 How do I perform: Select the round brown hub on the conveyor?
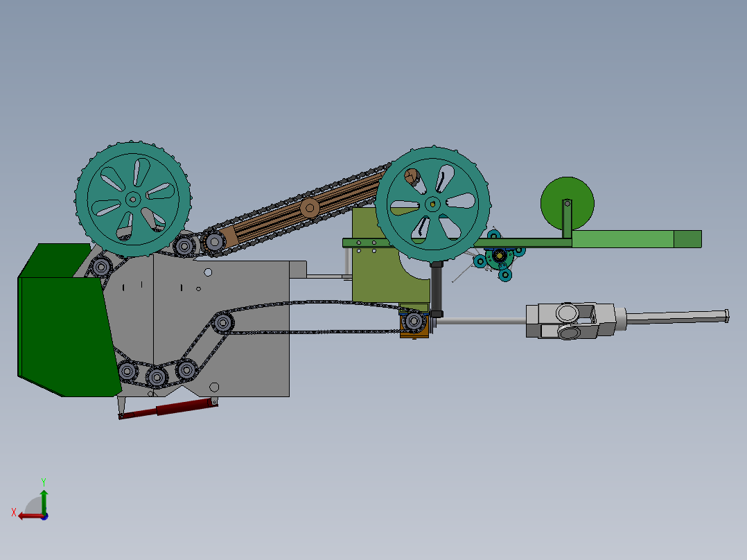coord(310,209)
